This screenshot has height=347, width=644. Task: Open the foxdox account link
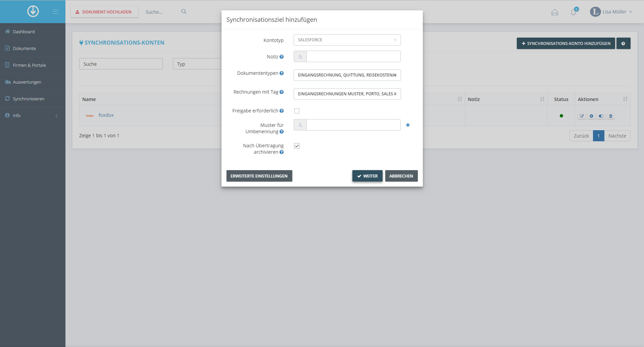pyautogui.click(x=106, y=115)
